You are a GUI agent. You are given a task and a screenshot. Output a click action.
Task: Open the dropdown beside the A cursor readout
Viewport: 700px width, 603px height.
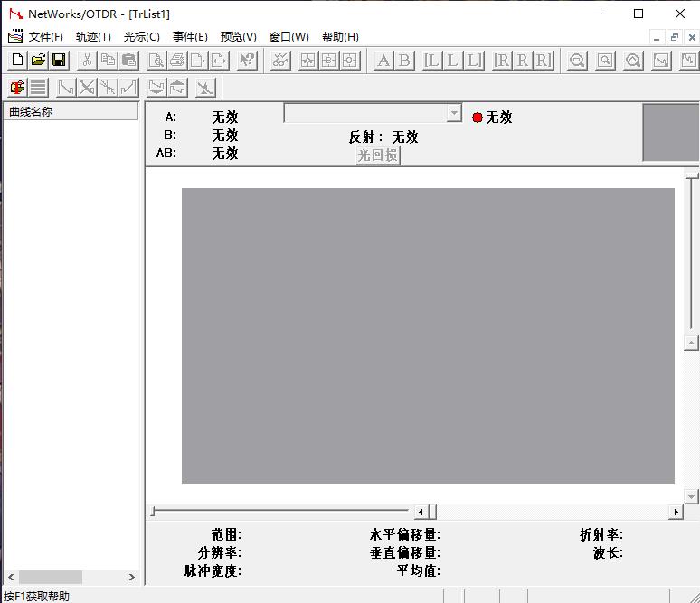(x=454, y=114)
